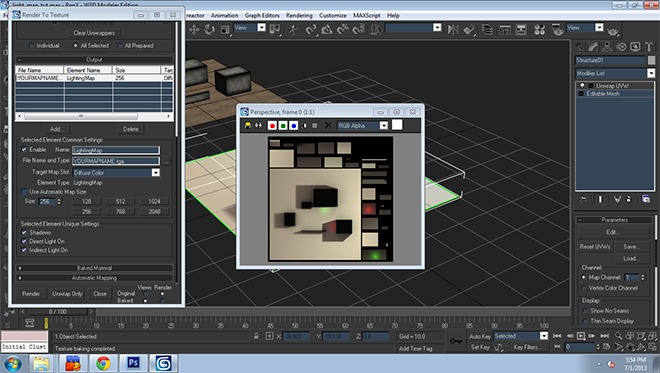Open the Render Scene dialog icon
Viewport: 660px width, 373px height.
[x=558, y=29]
